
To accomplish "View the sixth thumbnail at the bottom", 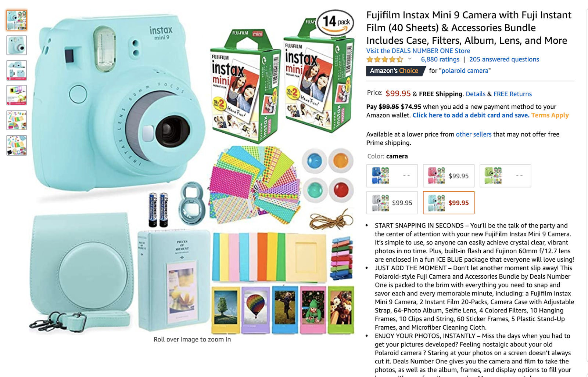I will (17, 145).
